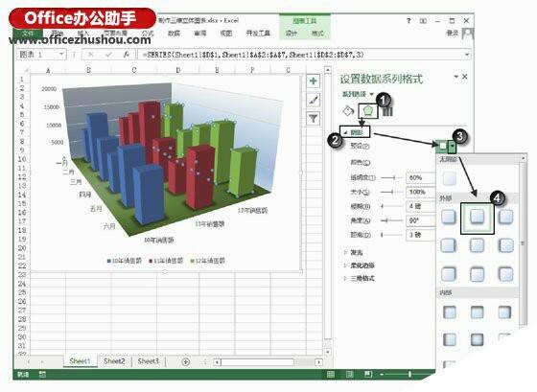Image resolution: width=537 pixels, height=392 pixels.
Task: Open task pane options dropdown arrow
Action: point(455,77)
